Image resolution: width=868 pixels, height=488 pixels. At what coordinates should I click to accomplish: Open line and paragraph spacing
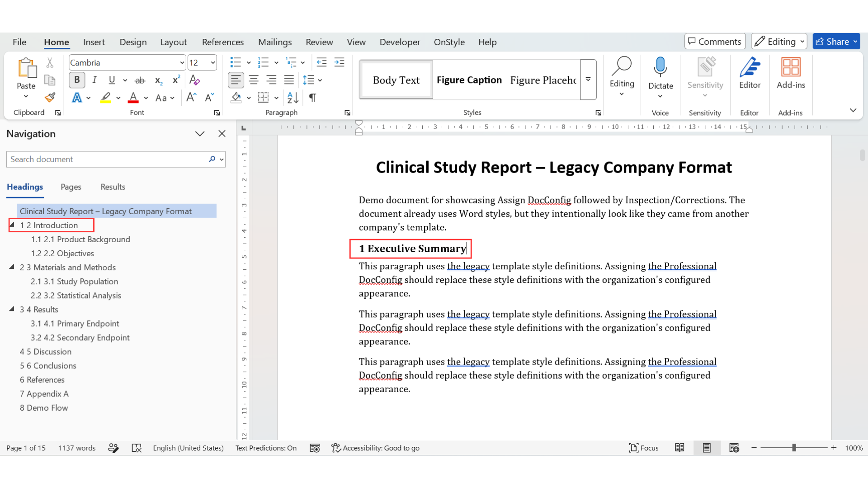(x=308, y=80)
